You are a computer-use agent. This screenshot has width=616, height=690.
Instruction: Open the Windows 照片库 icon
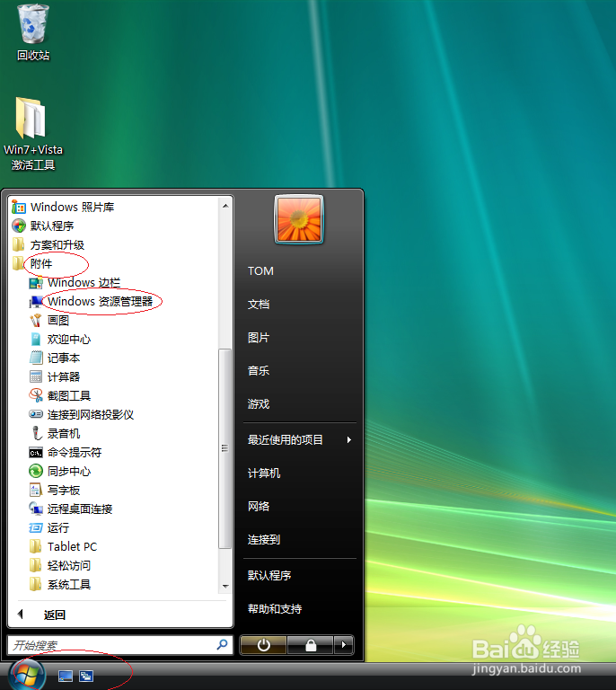19,207
